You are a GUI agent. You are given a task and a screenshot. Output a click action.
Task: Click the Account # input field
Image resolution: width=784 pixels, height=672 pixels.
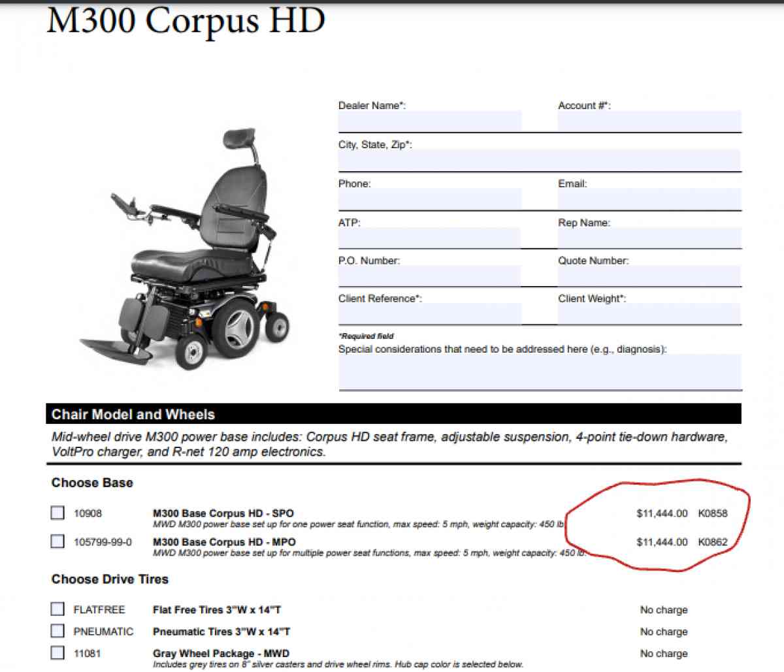(x=647, y=121)
